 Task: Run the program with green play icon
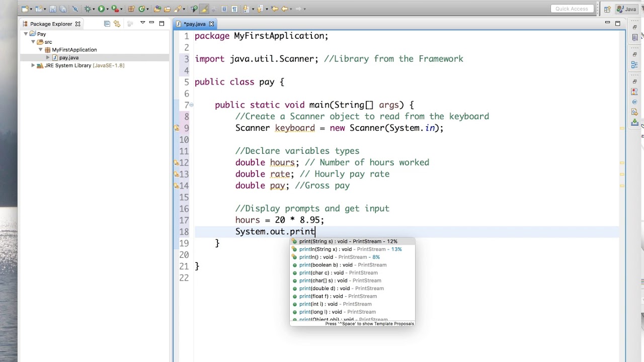click(101, 9)
